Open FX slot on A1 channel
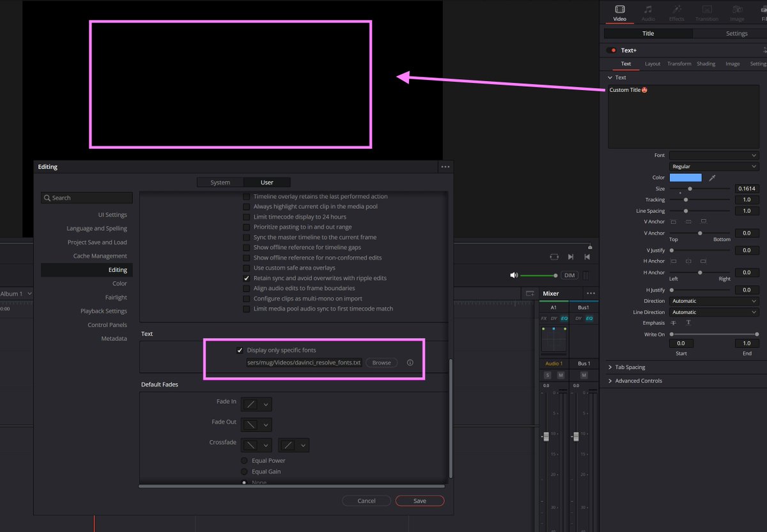Viewport: 767px width, 532px height. point(544,318)
